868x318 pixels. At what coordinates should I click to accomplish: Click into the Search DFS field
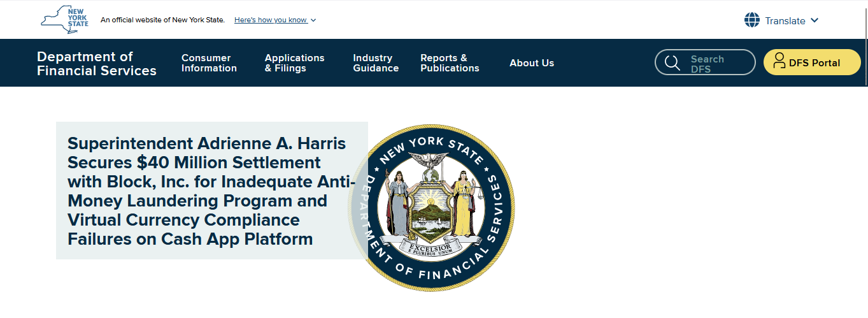705,62
